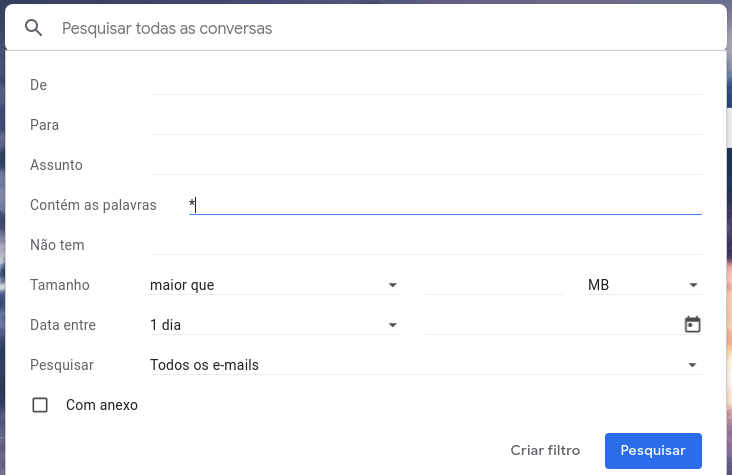The image size is (732, 475).
Task: Click into the 'De' sender field
Action: (x=426, y=85)
